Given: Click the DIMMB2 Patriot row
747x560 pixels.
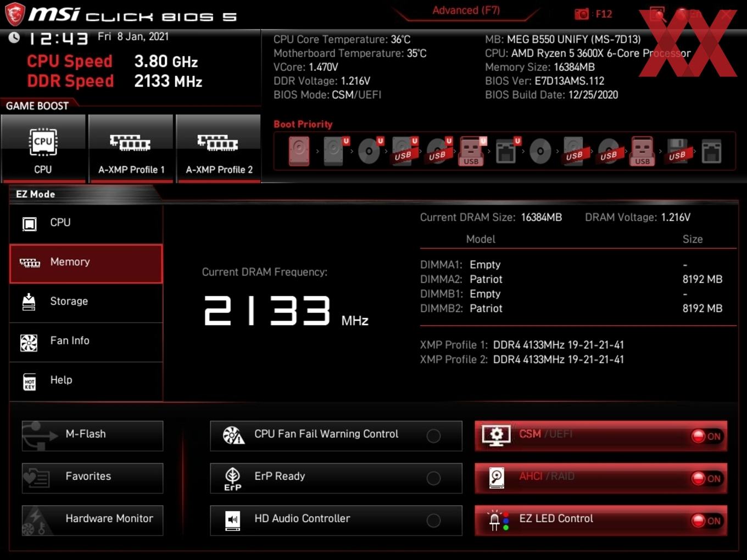Looking at the screenshot, I should coord(571,309).
